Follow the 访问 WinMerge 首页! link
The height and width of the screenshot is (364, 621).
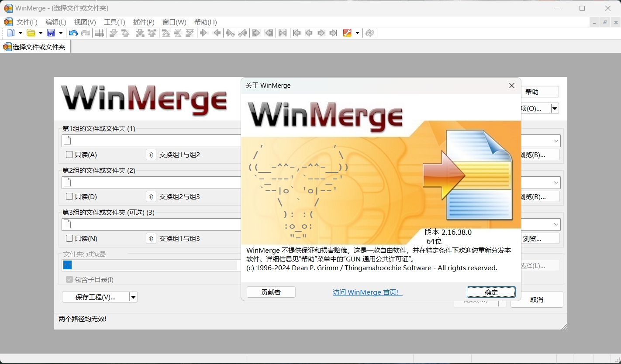click(x=367, y=292)
